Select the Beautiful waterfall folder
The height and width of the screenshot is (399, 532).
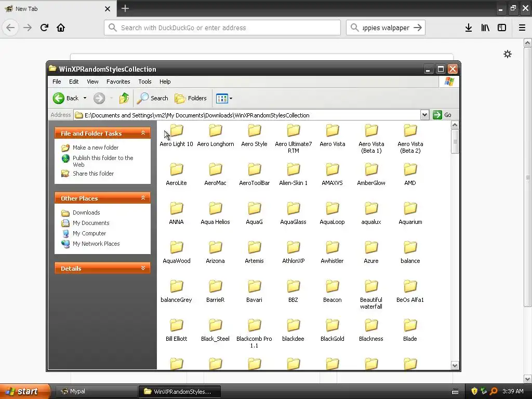371,295
